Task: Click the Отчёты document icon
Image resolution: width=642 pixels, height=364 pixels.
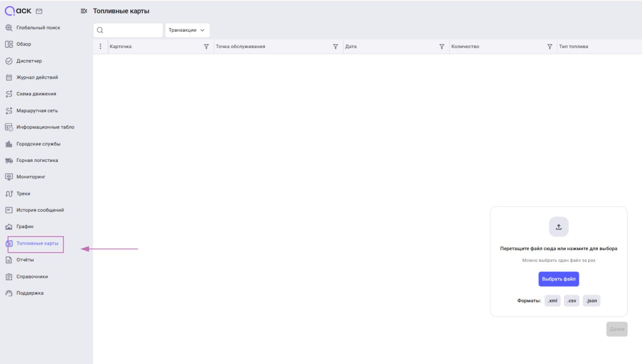Action: click(9, 260)
